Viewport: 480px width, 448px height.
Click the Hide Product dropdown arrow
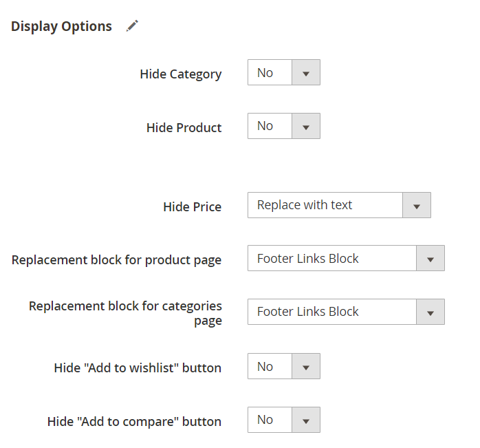click(306, 127)
